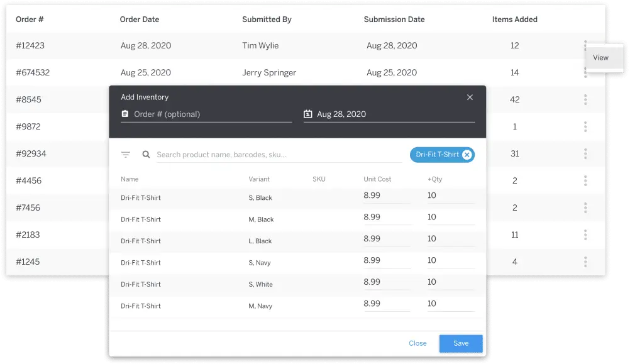The width and height of the screenshot is (630, 364).
Task: Click Qty field for M, Black
Action: click(x=451, y=218)
